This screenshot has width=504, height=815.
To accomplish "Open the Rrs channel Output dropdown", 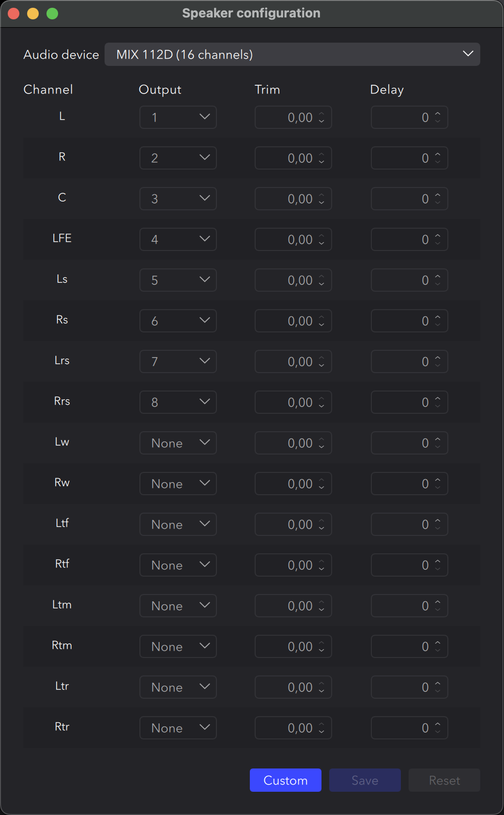I will tap(178, 402).
